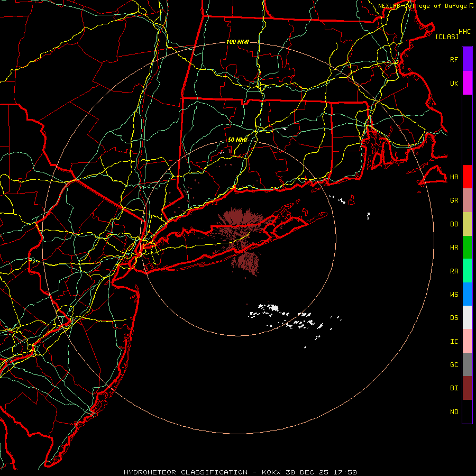The image size is (476, 476).
Task: Click the magenta UK legend swatch
Action: [467, 83]
